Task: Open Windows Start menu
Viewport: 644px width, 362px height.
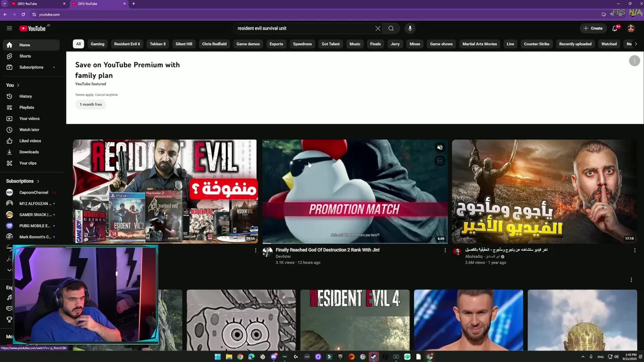Action: click(x=217, y=357)
